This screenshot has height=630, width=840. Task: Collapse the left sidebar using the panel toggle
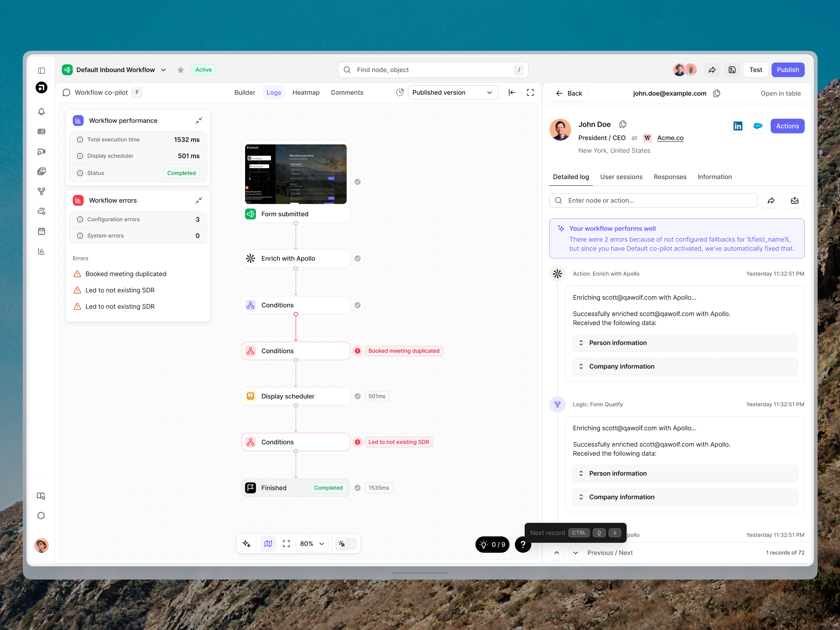(42, 70)
